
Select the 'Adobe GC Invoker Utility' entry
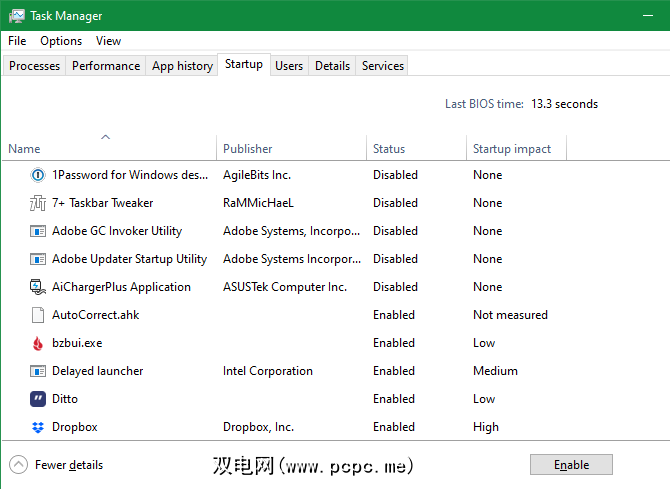click(x=117, y=231)
